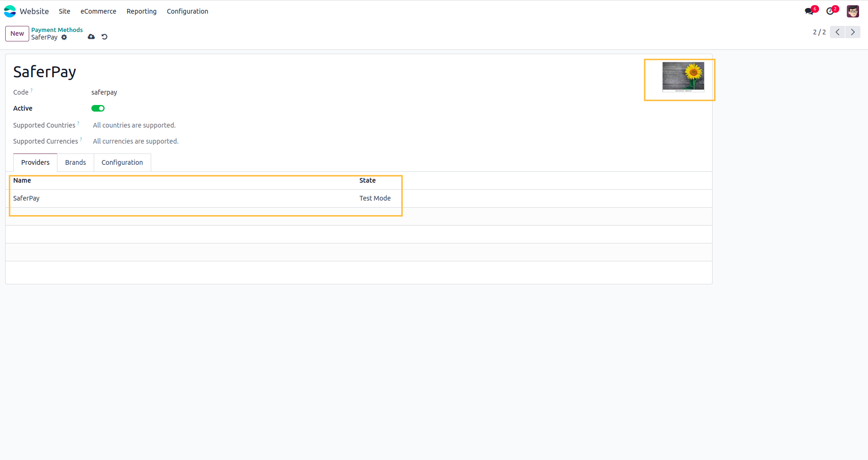Toggle the Active switch off
Screen dimensions: 868x460
pyautogui.click(x=98, y=108)
